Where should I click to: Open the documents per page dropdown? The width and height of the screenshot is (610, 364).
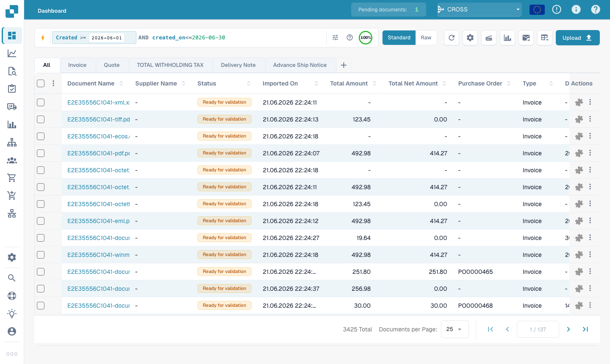click(455, 329)
